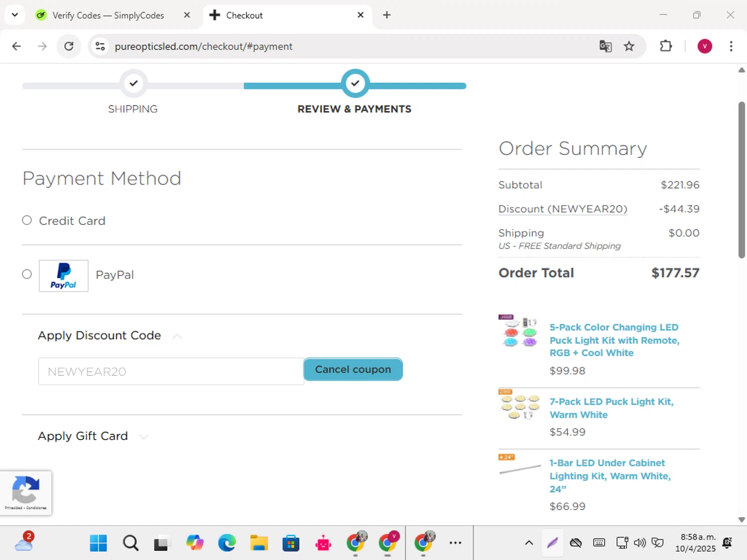This screenshot has width=747, height=560.
Task: Select the Credit Card payment option
Action: (27, 220)
